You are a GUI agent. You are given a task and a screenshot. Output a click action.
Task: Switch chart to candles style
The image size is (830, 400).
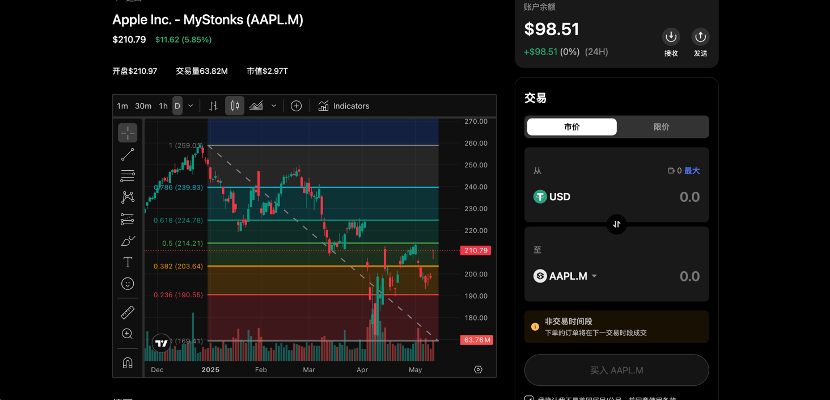(234, 106)
